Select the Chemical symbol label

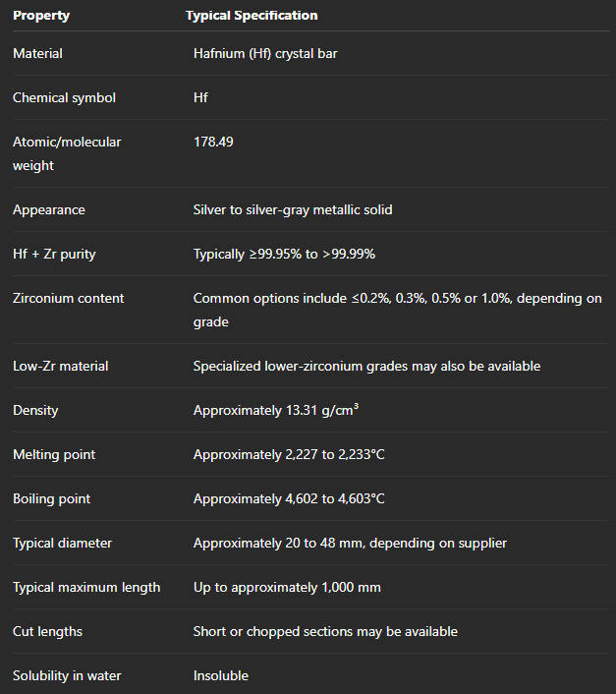64,98
